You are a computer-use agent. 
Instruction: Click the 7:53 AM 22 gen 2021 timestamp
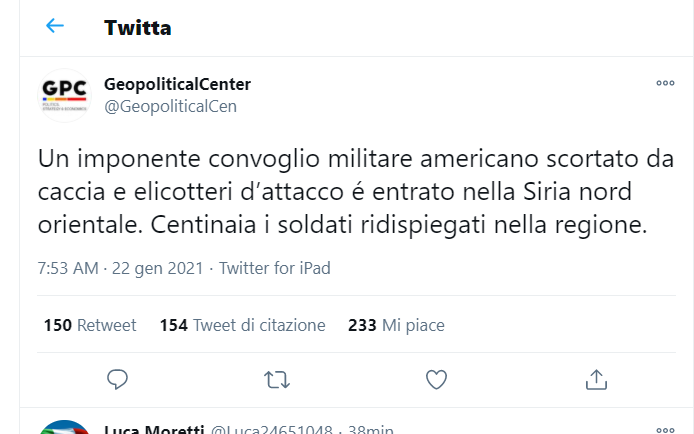click(x=120, y=268)
